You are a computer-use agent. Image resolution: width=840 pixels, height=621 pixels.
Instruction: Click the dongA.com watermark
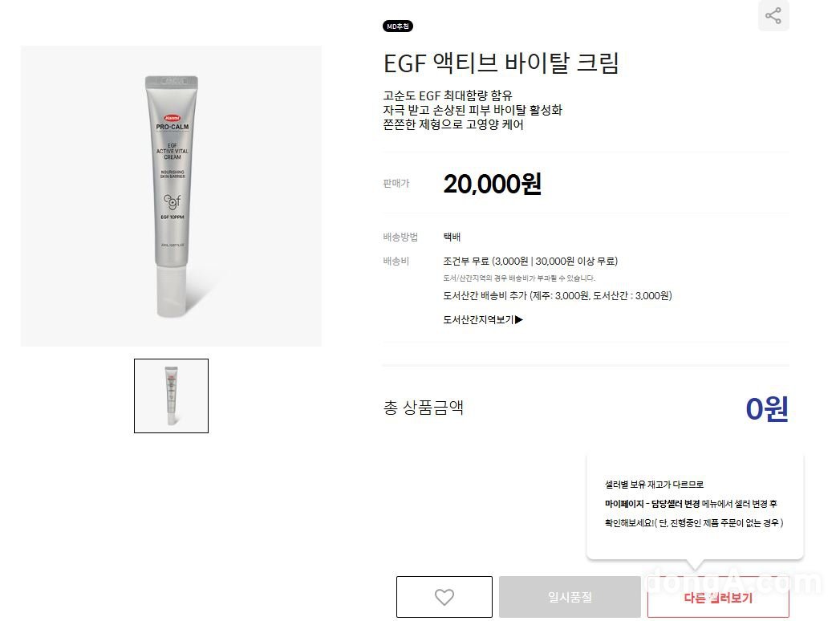pyautogui.click(x=734, y=582)
